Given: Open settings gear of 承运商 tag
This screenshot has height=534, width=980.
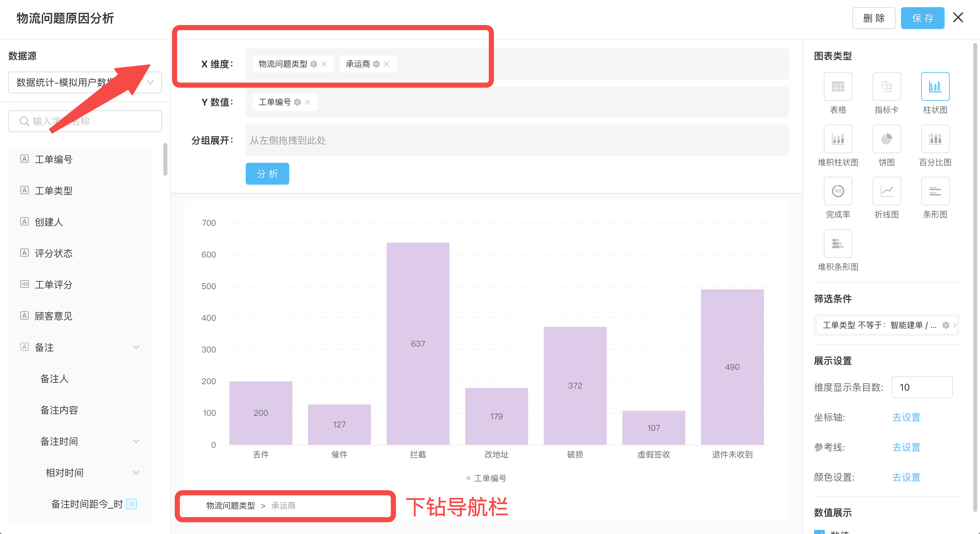Looking at the screenshot, I should [376, 64].
